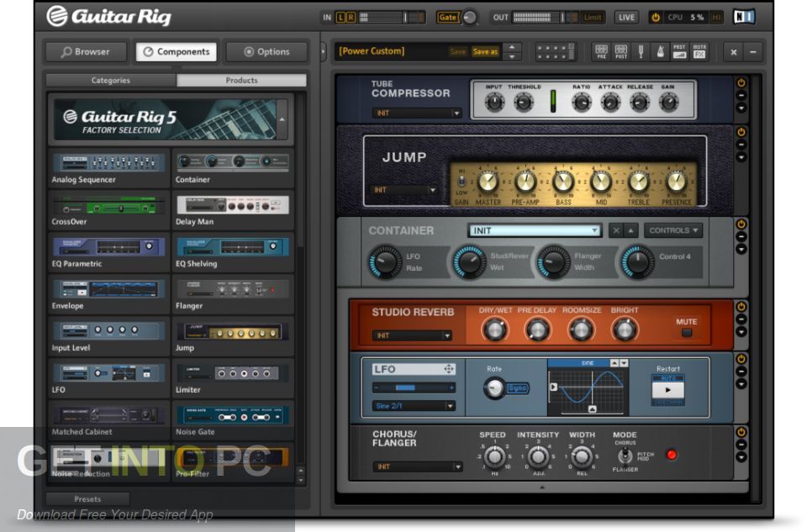Adjust the Speed knob on Chorus/Flanger
The width and height of the screenshot is (807, 532).
[495, 458]
